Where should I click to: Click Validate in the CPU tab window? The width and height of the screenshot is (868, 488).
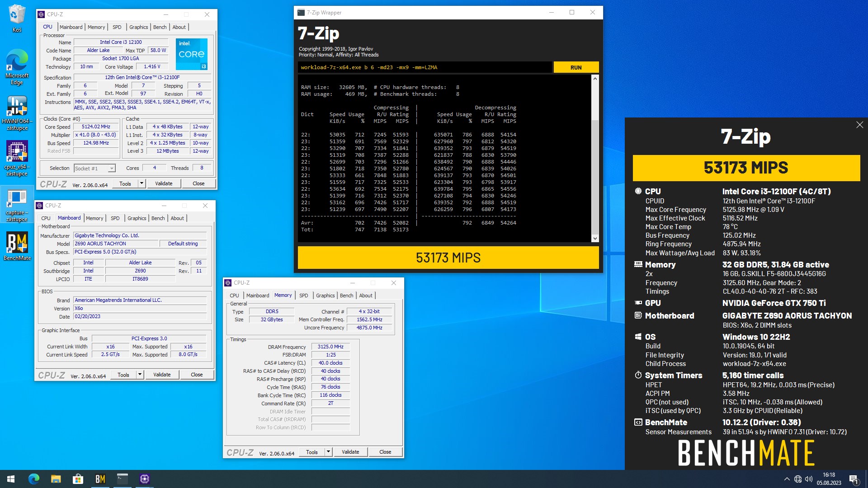[x=164, y=183]
